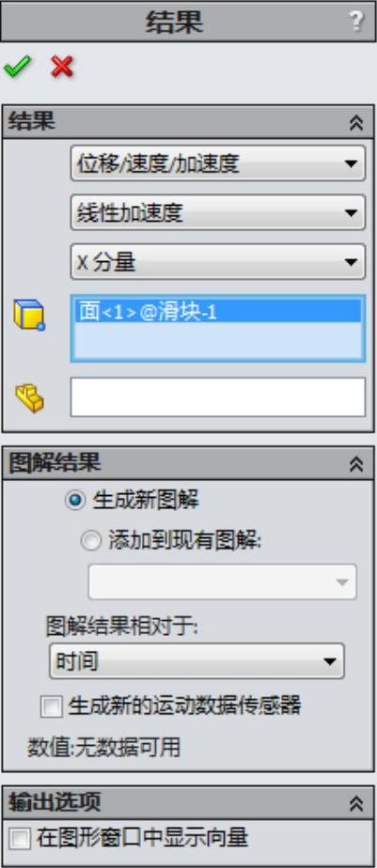Open the 时间 plot-relative-to dropdown
The height and width of the screenshot is (868, 377).
coord(196,661)
